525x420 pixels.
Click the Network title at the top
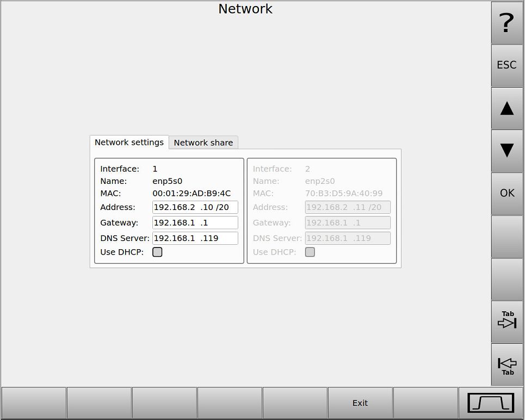click(x=245, y=9)
